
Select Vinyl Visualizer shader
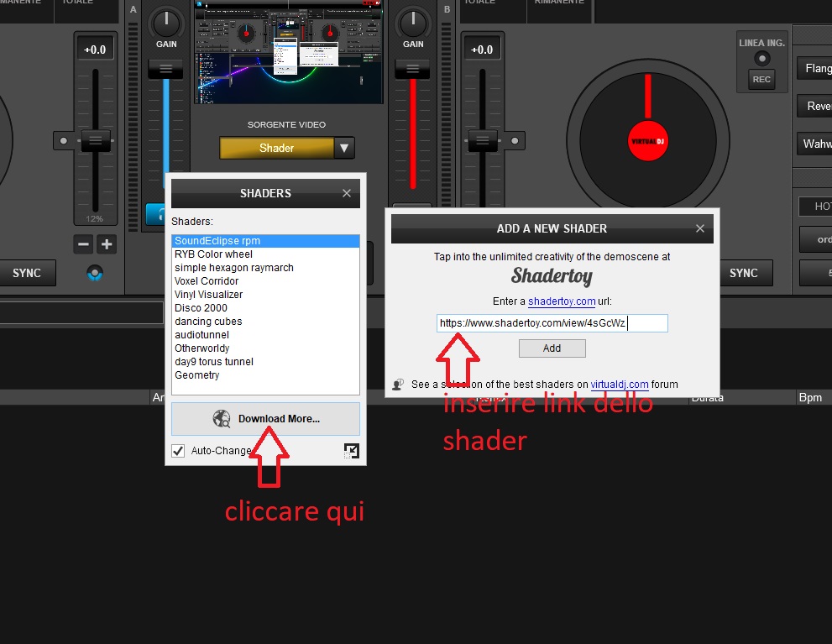point(265,295)
